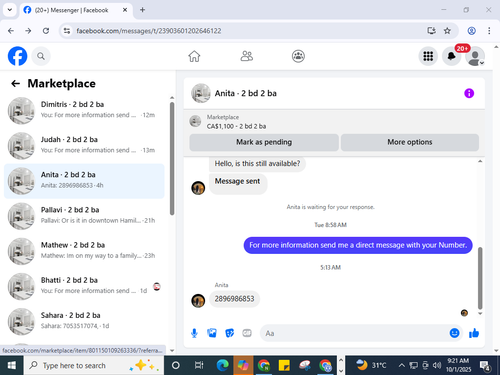Viewport: 500px width, 375px height.
Task: Click the browser forward button
Action: click(28, 31)
